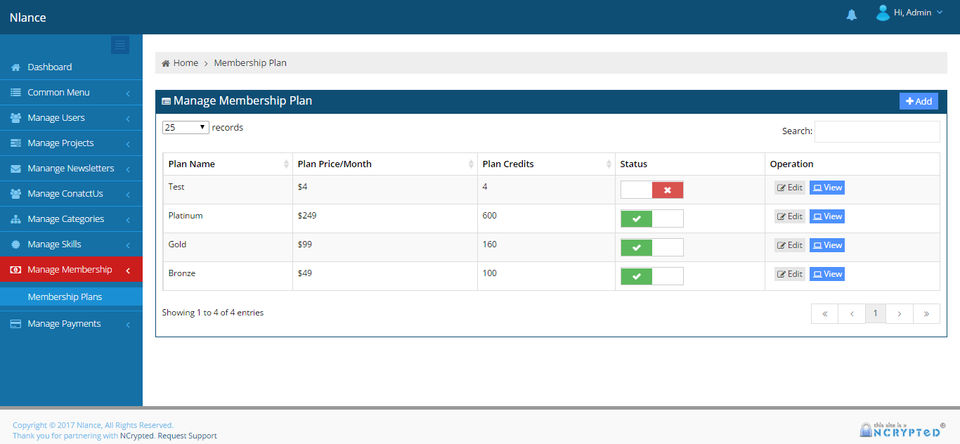
Task: Click the notification bell icon
Action: 852,15
